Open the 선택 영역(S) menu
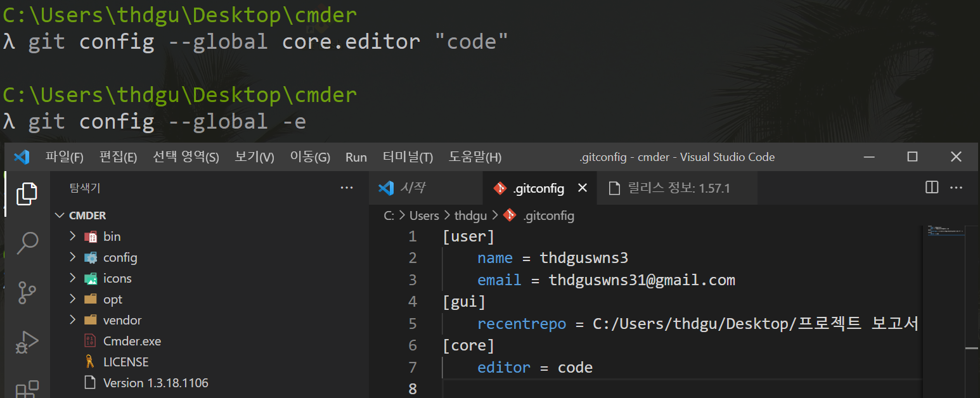This screenshot has width=980, height=398. pos(186,157)
